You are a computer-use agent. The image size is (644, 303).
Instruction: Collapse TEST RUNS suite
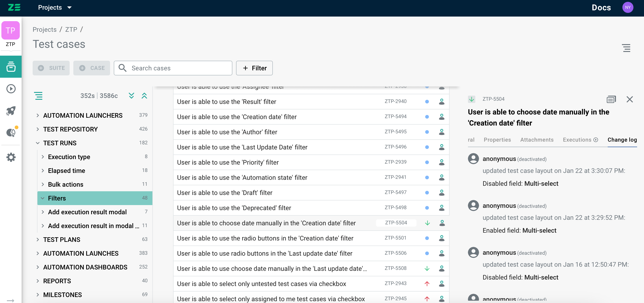point(37,143)
